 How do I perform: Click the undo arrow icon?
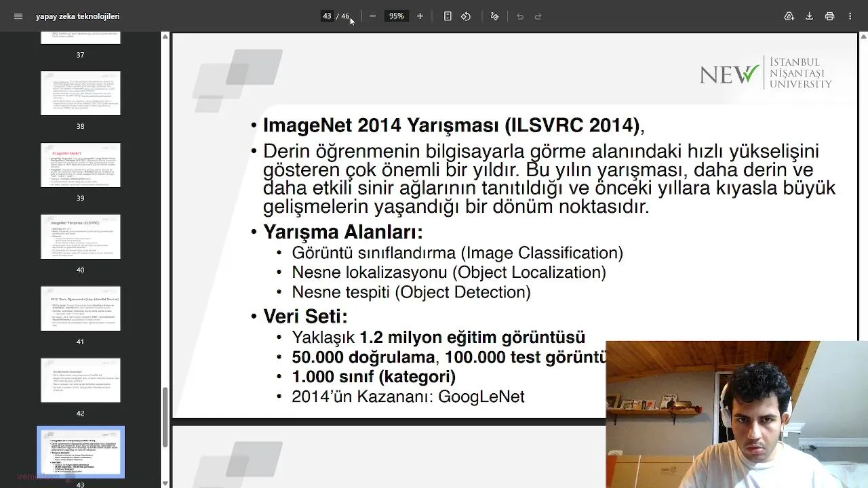pyautogui.click(x=520, y=16)
